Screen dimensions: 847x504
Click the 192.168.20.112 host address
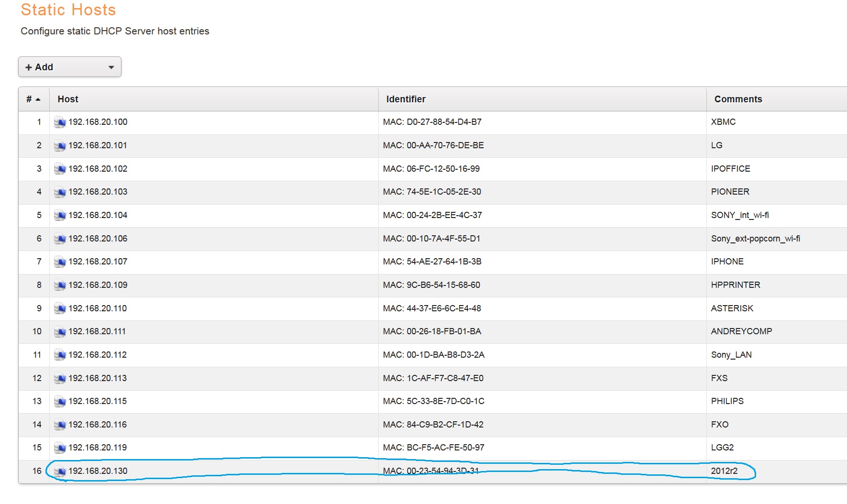click(x=98, y=355)
